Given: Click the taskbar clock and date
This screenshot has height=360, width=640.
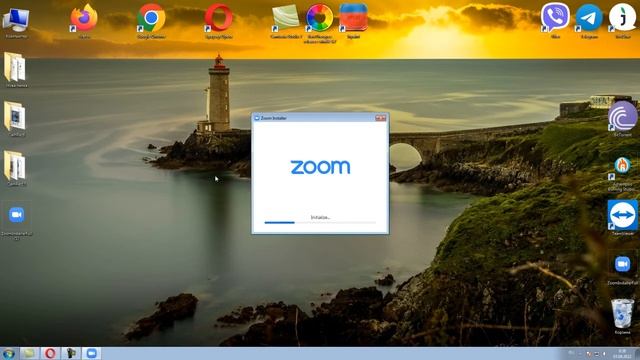Looking at the screenshot, I should 622,353.
